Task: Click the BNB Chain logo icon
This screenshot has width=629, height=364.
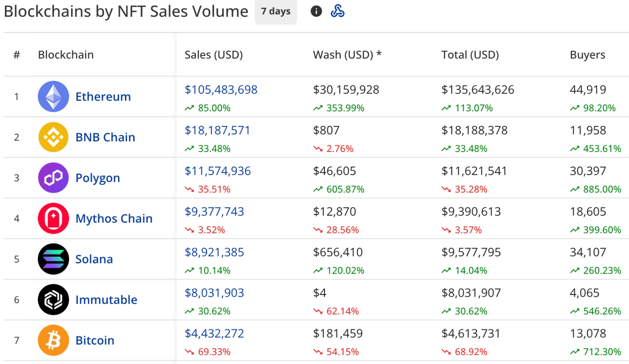Action: (x=53, y=137)
